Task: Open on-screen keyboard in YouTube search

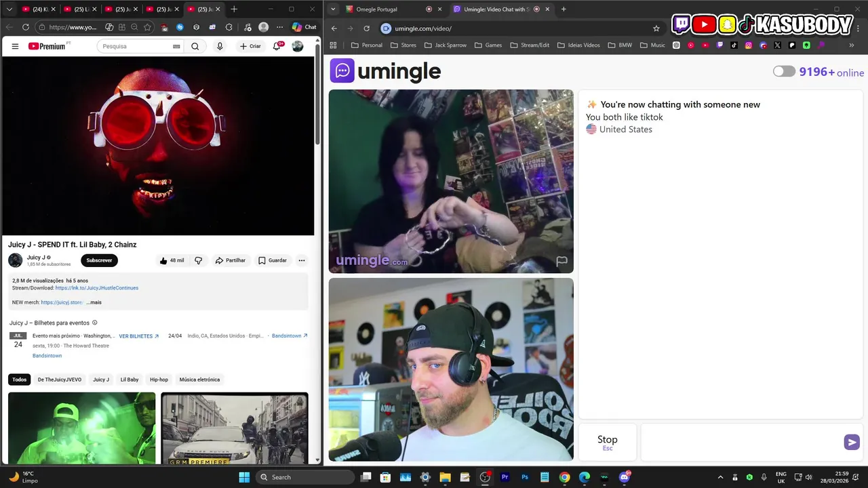Action: (177, 46)
